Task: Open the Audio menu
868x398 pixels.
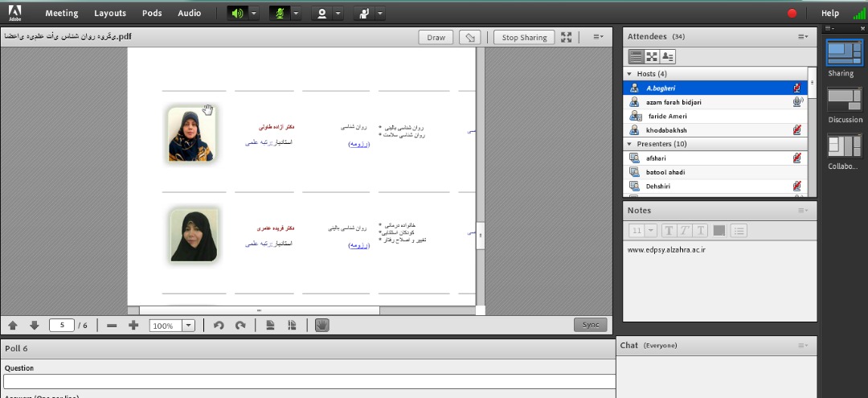Action: (190, 14)
